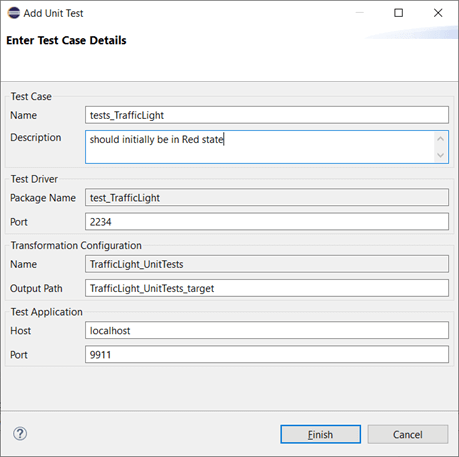This screenshot has height=457, width=459.
Task: Edit the Test Case Name field
Action: 267,115
